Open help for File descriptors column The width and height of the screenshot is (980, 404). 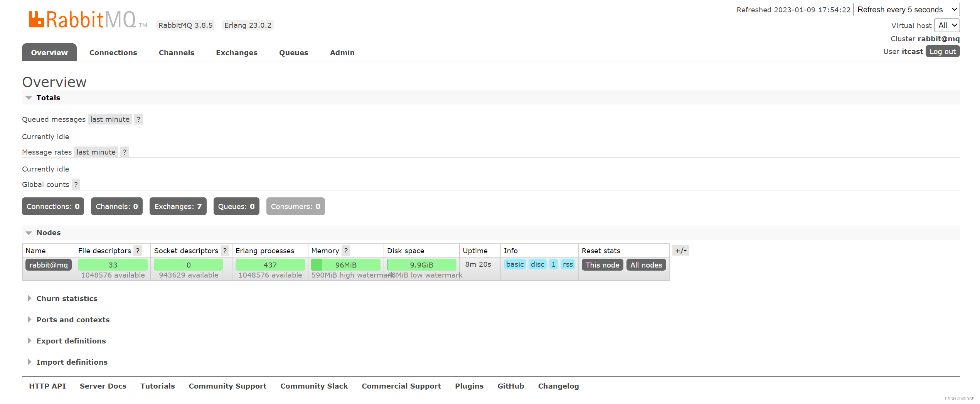tap(138, 251)
